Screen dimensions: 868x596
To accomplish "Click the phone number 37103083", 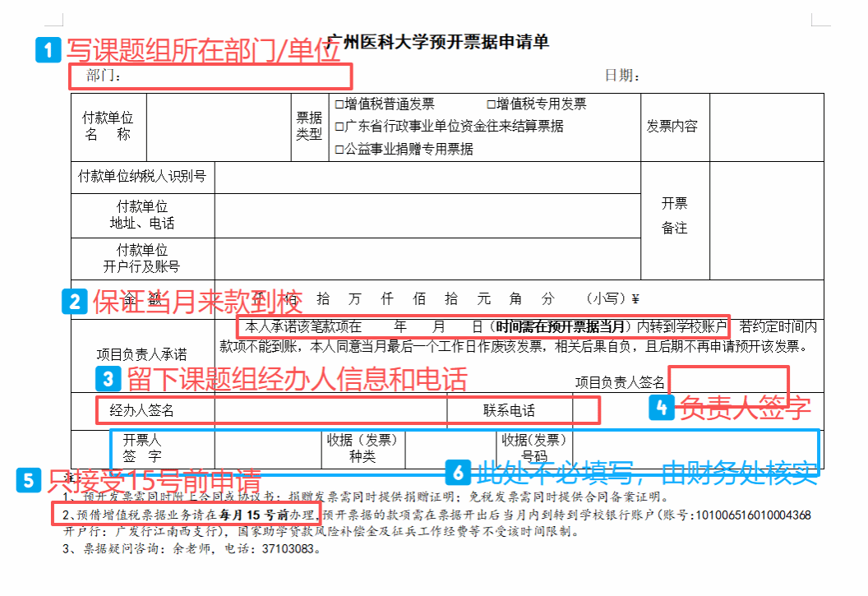I will pyautogui.click(x=288, y=549).
